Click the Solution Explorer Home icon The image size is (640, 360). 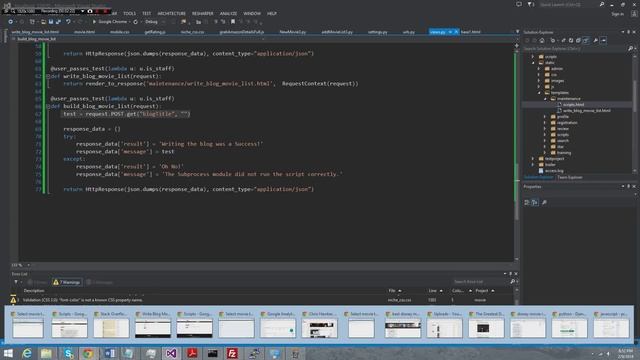[x=542, y=40]
